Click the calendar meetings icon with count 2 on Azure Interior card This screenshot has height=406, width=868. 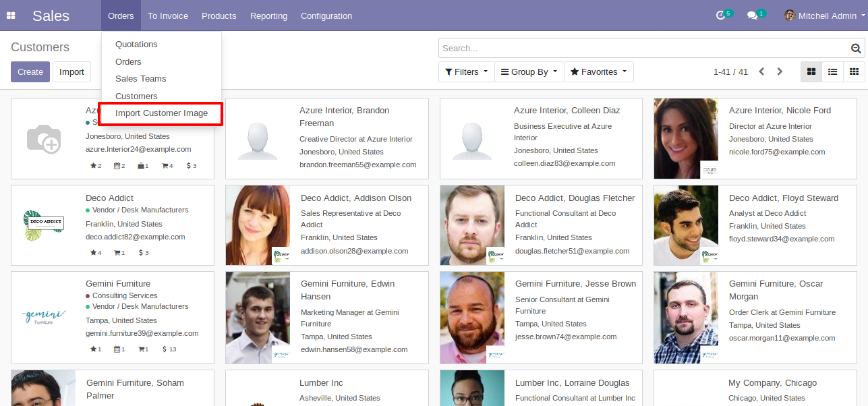pyautogui.click(x=117, y=166)
